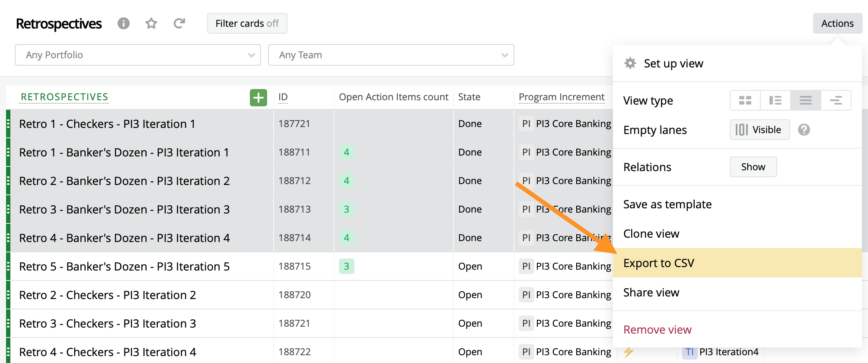
Task: Open the Any Portfolio dropdown
Action: point(138,55)
